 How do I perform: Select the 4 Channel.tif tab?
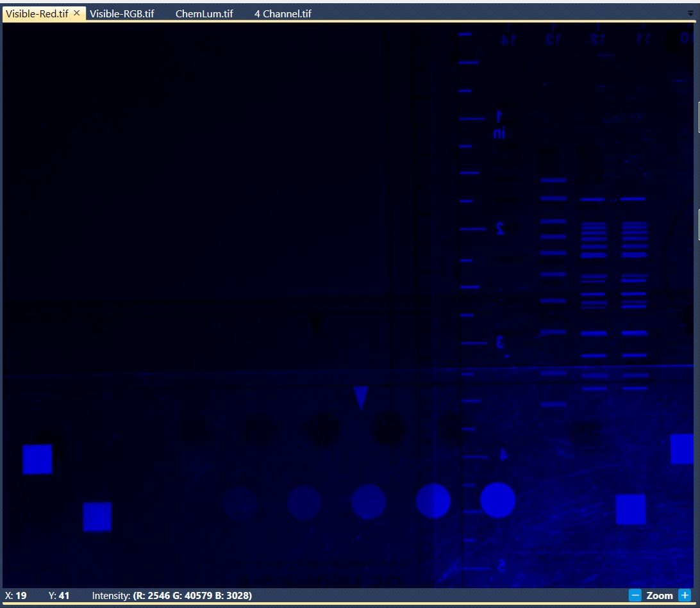(x=283, y=14)
